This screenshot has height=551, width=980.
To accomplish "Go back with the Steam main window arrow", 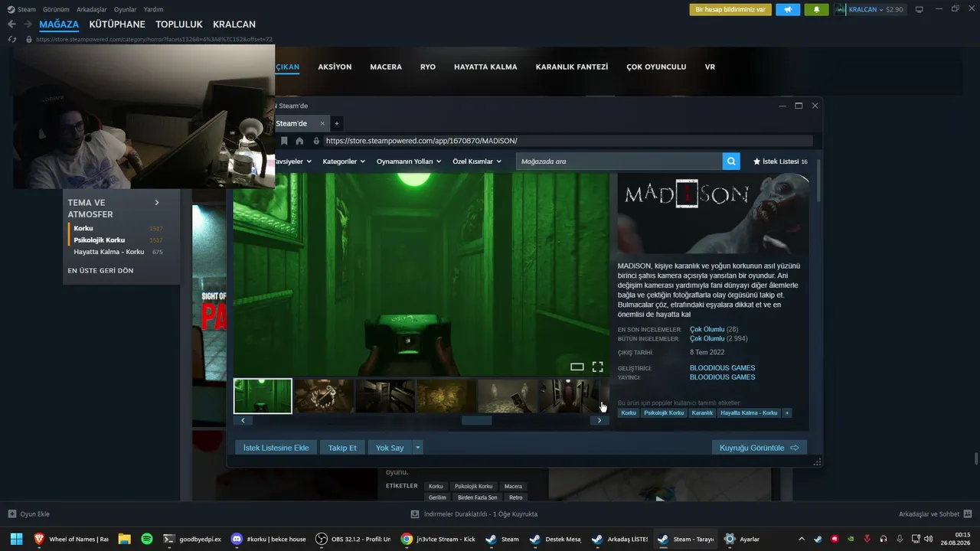I will [11, 24].
